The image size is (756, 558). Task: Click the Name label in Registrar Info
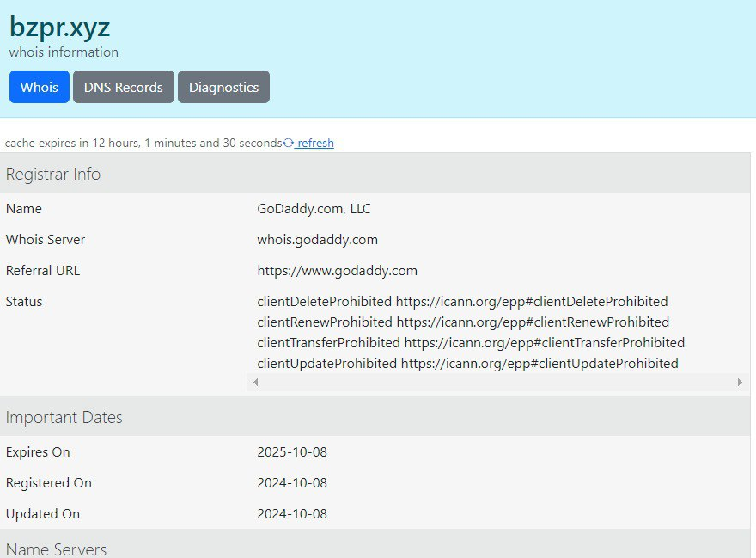coord(24,209)
